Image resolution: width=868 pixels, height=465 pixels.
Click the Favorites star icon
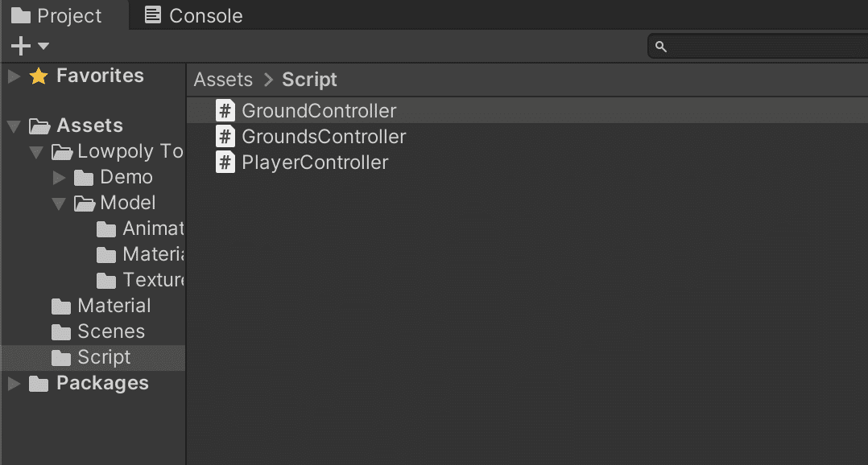coord(39,76)
